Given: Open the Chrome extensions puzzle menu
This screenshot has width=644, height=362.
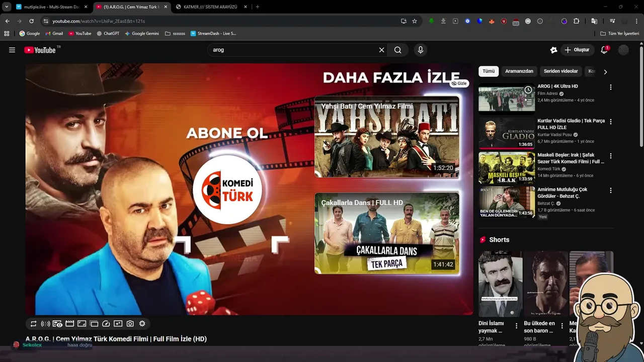Looking at the screenshot, I should (x=576, y=21).
